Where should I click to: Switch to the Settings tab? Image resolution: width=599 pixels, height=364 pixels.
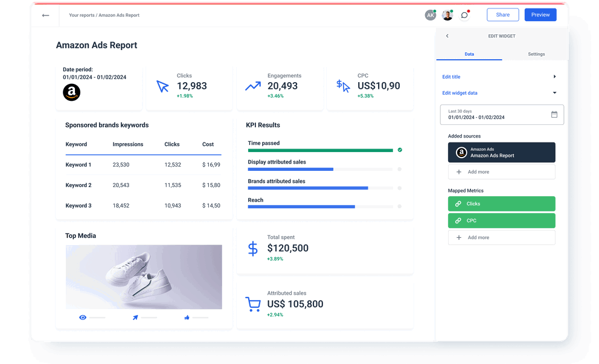[536, 54]
